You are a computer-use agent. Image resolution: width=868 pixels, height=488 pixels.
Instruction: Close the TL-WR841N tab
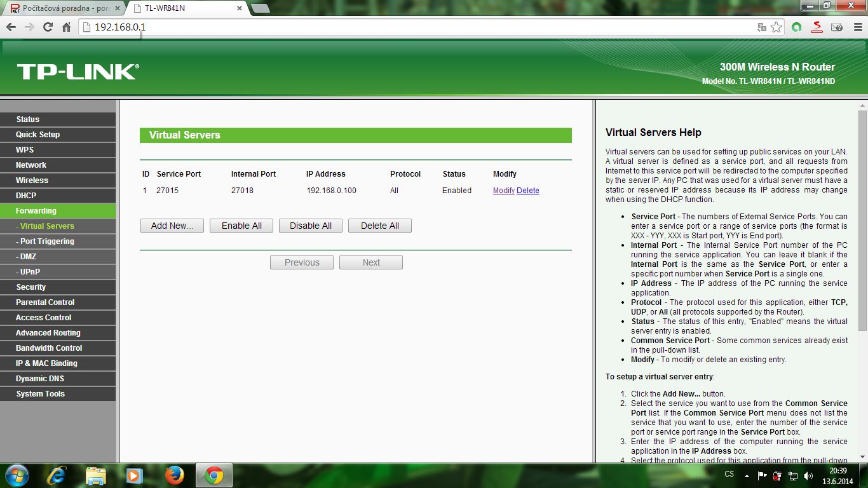240,8
